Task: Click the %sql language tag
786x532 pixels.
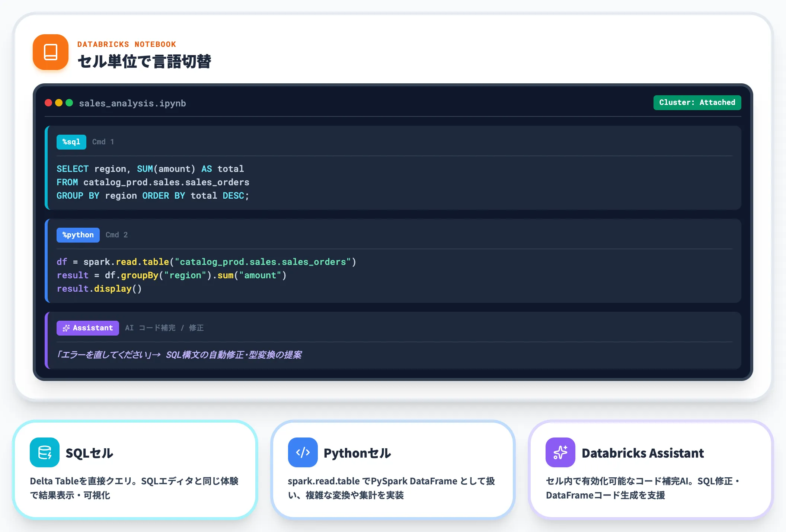Action: 71,142
